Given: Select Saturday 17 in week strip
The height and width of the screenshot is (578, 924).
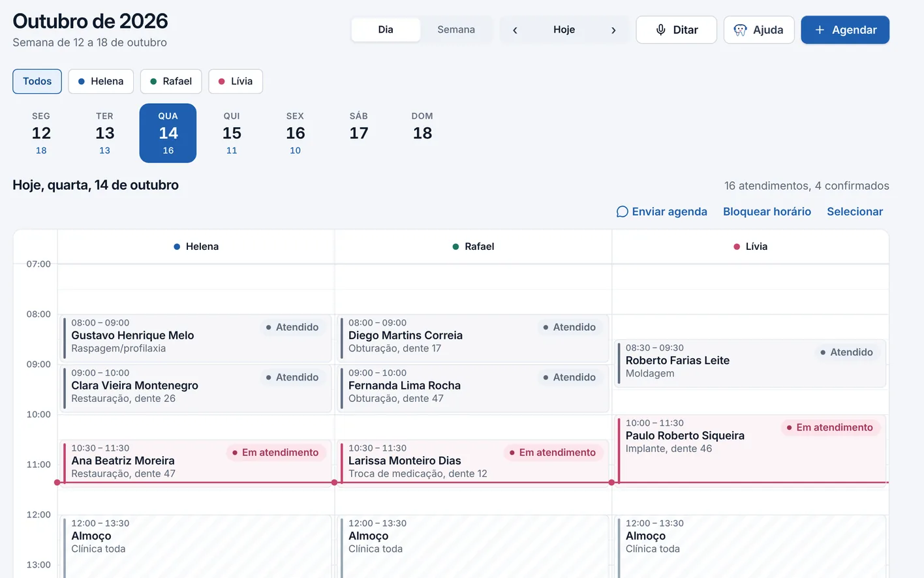Looking at the screenshot, I should coord(359,133).
